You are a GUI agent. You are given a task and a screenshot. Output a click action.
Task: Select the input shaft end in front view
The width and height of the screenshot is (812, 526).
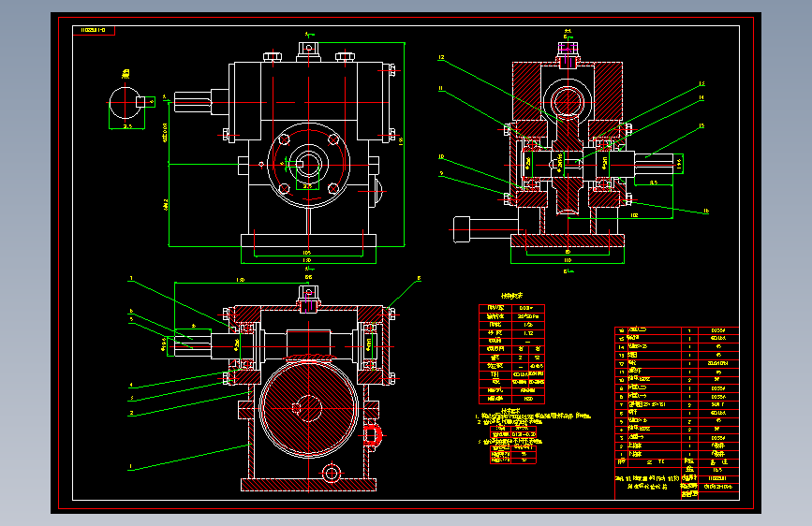tap(193, 103)
